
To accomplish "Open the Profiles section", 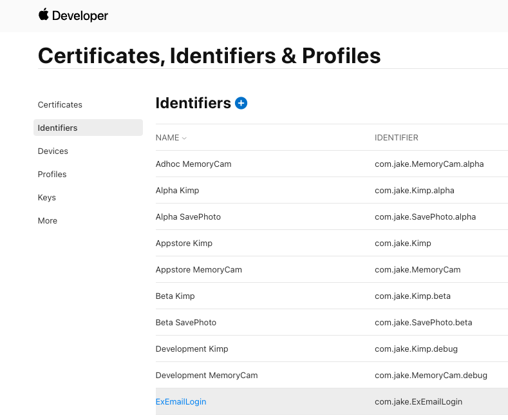I will pyautogui.click(x=52, y=174).
